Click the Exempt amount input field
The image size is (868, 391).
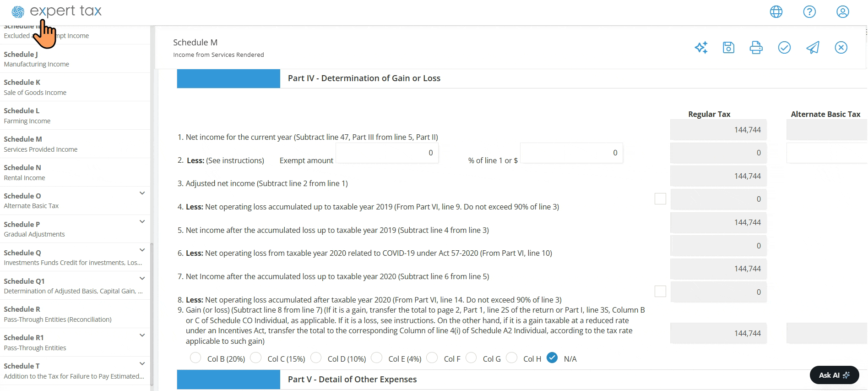[387, 153]
